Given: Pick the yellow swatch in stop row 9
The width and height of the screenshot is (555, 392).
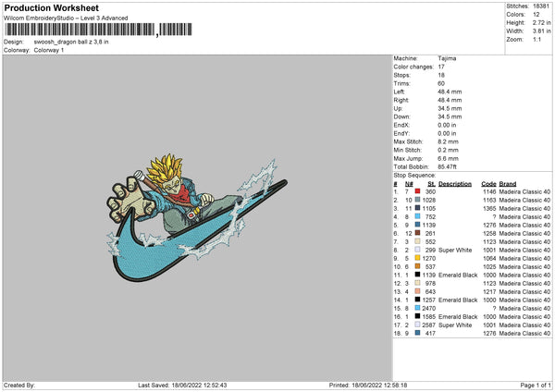Looking at the screenshot, I should [x=418, y=258].
